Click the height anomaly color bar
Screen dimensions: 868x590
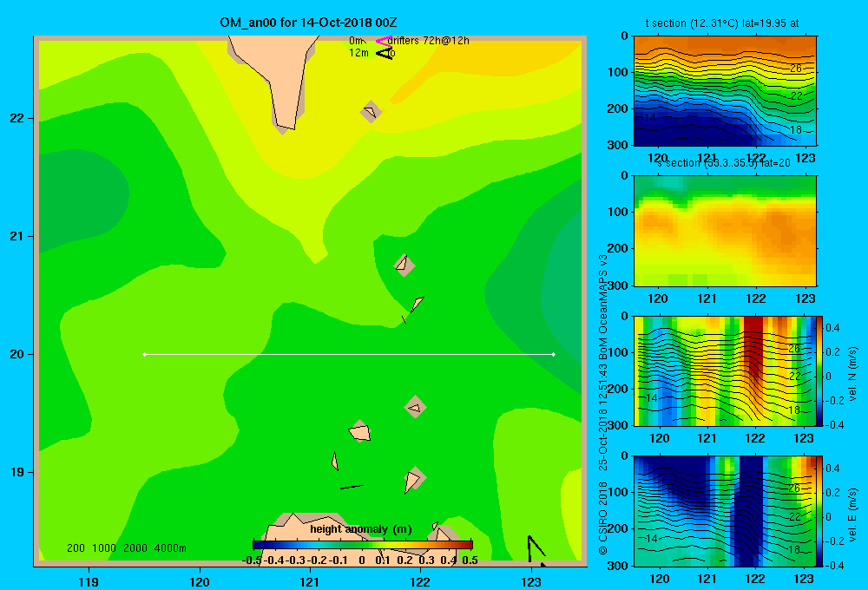coord(363,545)
